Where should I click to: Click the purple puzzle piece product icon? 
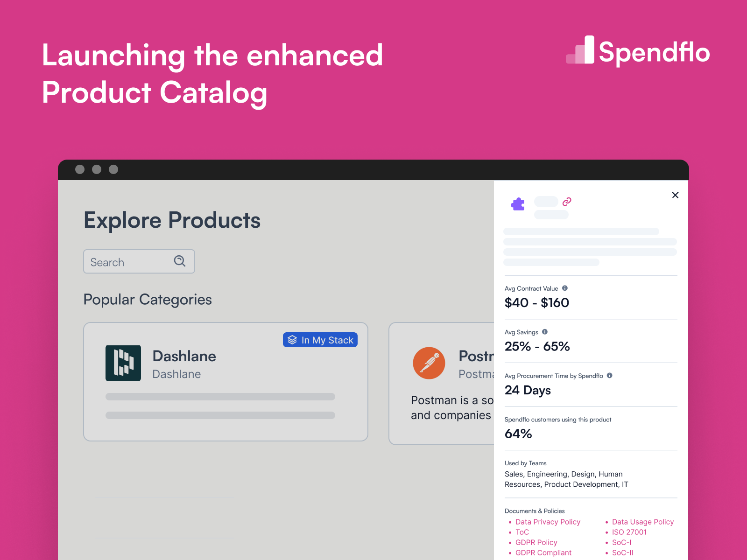pos(518,204)
